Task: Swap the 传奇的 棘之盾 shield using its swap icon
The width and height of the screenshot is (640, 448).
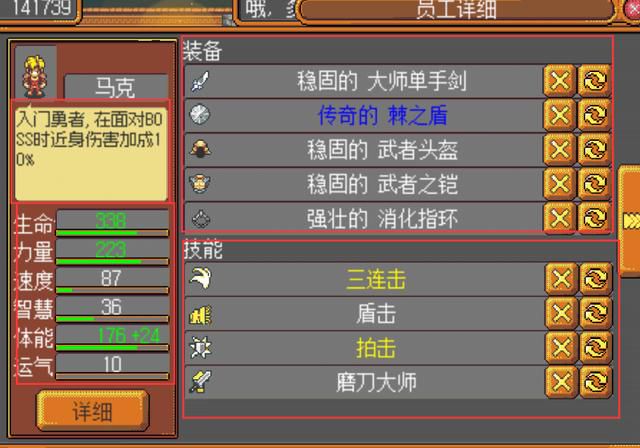Action: tap(594, 115)
